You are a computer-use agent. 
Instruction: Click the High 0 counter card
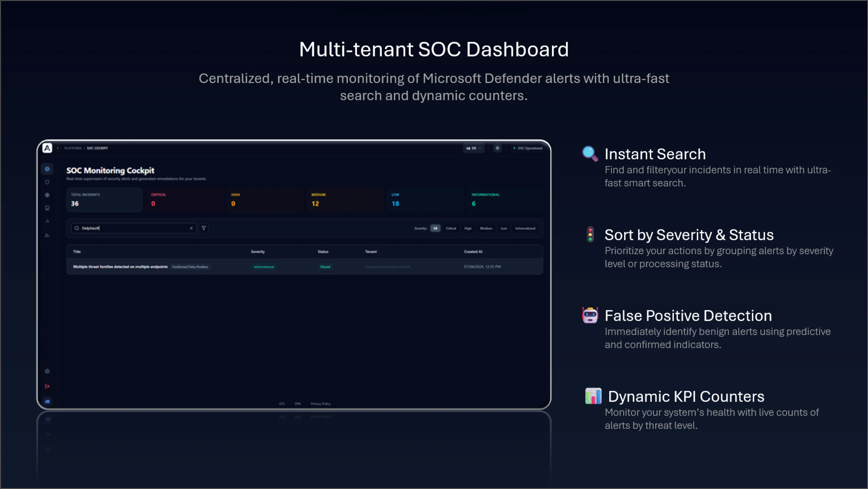click(x=265, y=200)
